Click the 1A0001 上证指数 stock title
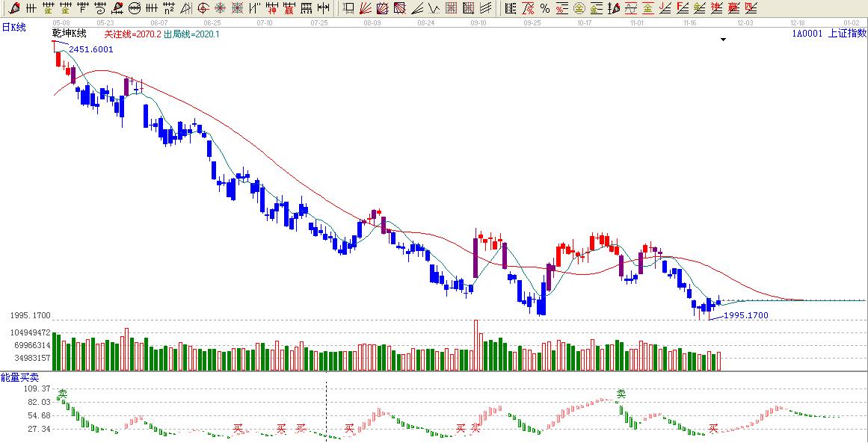The image size is (868, 443). click(x=828, y=34)
